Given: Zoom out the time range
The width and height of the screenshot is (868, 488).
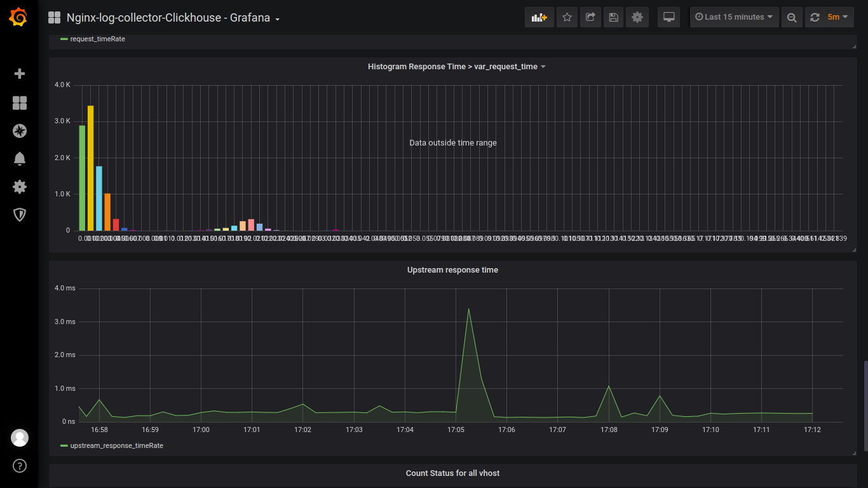Looking at the screenshot, I should pos(792,17).
